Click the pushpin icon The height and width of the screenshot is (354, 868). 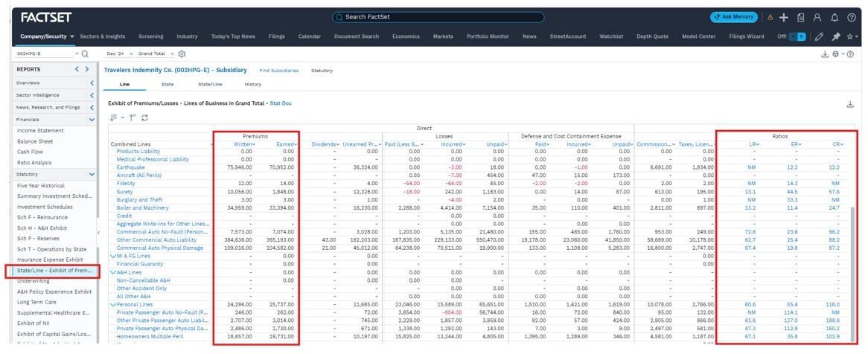(x=836, y=36)
